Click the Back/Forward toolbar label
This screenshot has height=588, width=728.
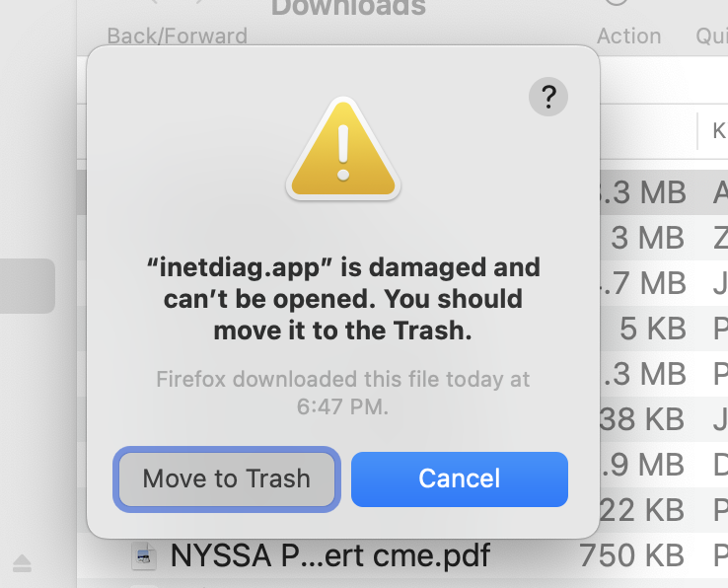pyautogui.click(x=177, y=37)
